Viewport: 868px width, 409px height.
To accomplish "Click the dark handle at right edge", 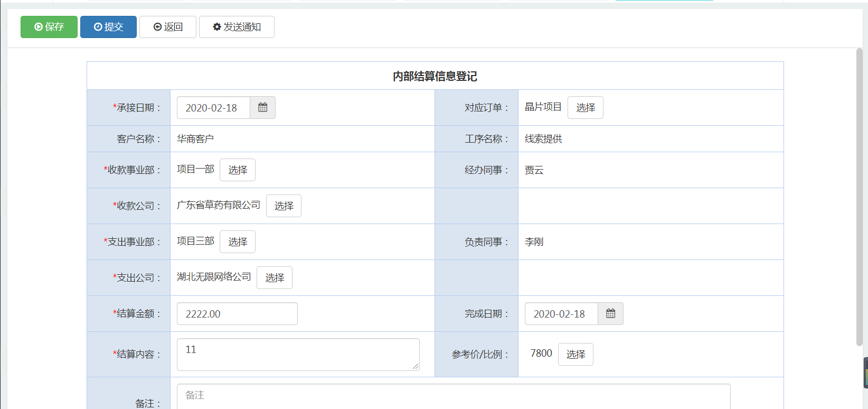I will coord(865,373).
